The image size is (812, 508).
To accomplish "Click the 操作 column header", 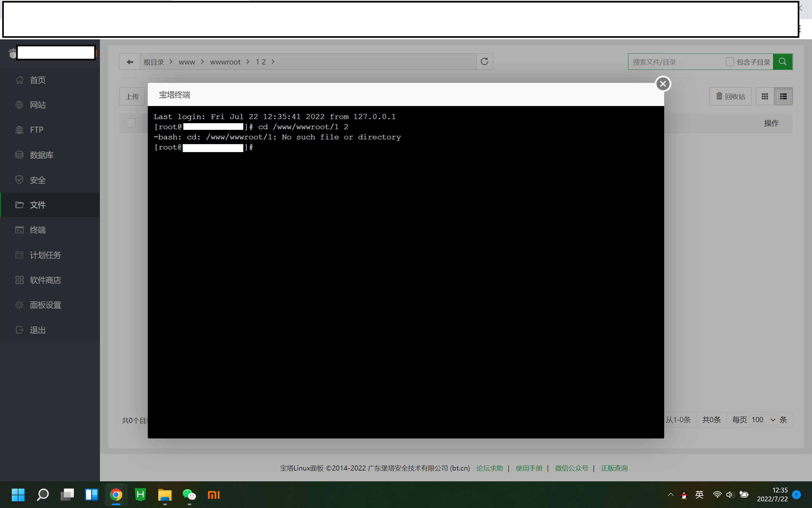I will tap(771, 123).
